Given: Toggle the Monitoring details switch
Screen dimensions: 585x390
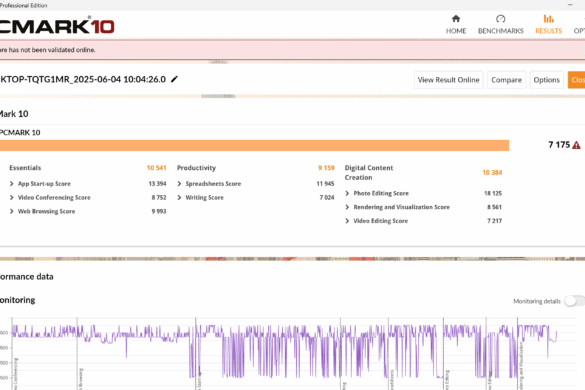Looking at the screenshot, I should coord(575,301).
